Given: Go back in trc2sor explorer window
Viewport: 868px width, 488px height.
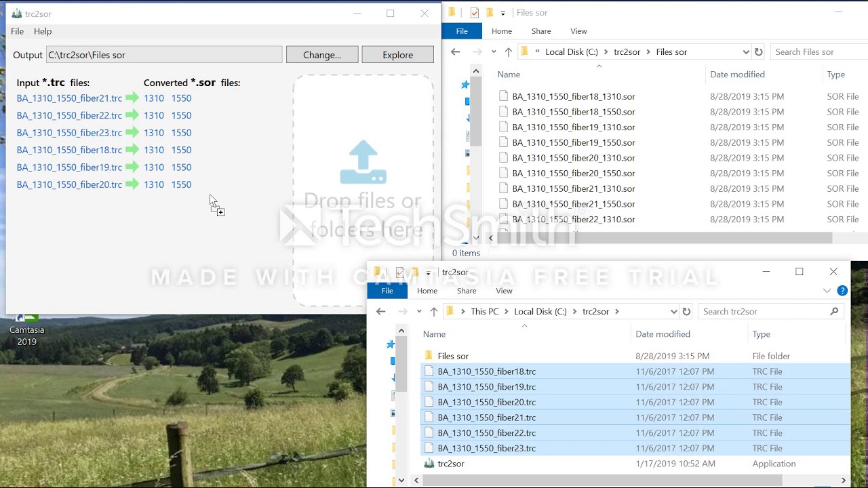Looking at the screenshot, I should pyautogui.click(x=381, y=312).
